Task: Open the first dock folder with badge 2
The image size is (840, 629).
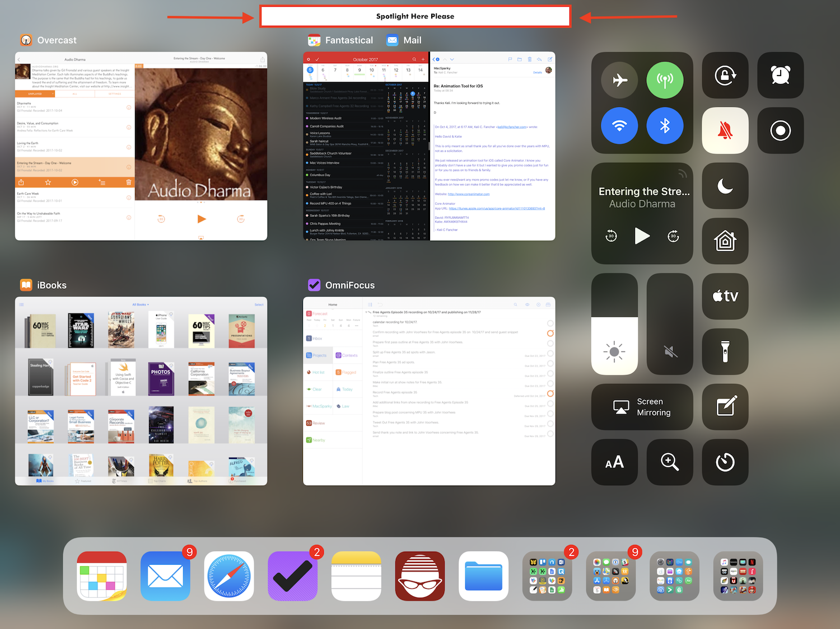Action: pos(547,576)
